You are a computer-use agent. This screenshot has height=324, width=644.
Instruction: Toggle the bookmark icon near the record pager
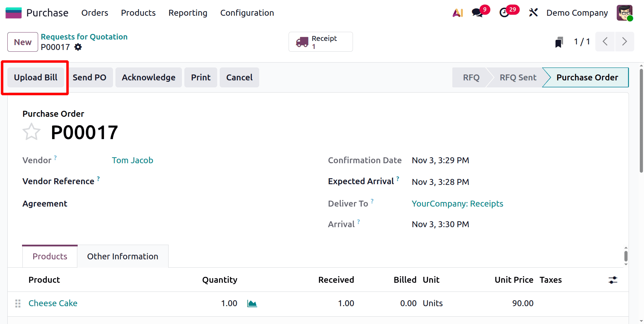tap(559, 42)
